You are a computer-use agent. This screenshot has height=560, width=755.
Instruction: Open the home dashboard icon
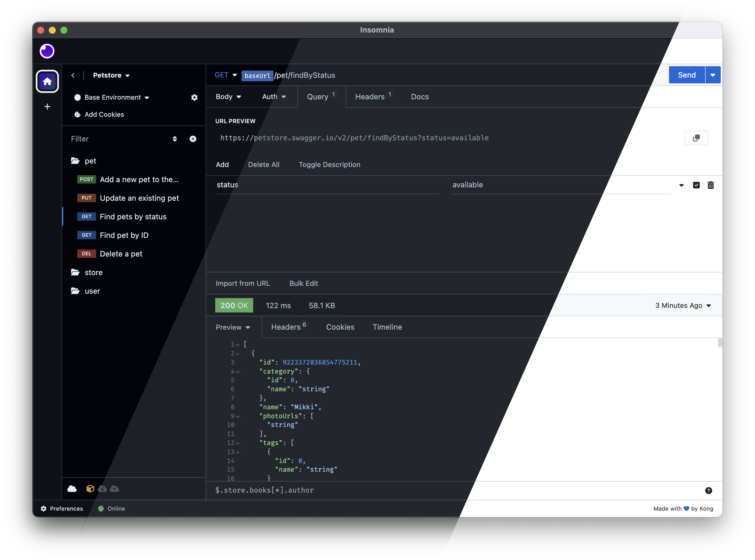pyautogui.click(x=47, y=81)
